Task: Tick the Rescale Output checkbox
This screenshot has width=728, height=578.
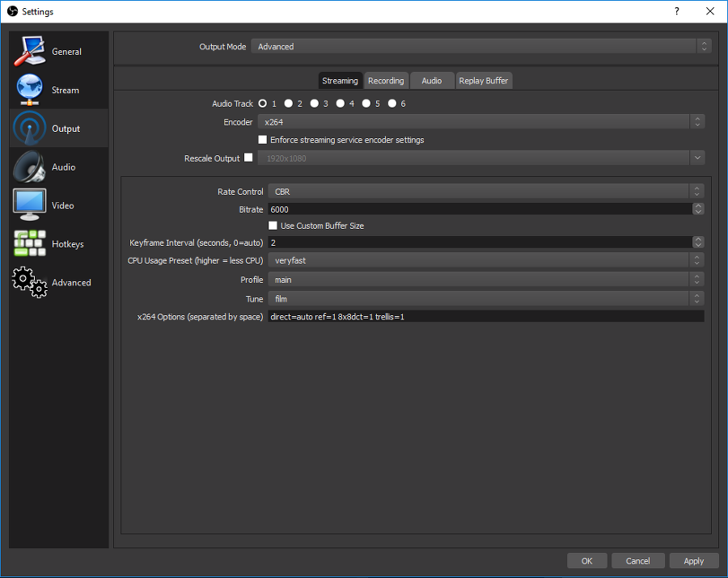Action: [248, 158]
